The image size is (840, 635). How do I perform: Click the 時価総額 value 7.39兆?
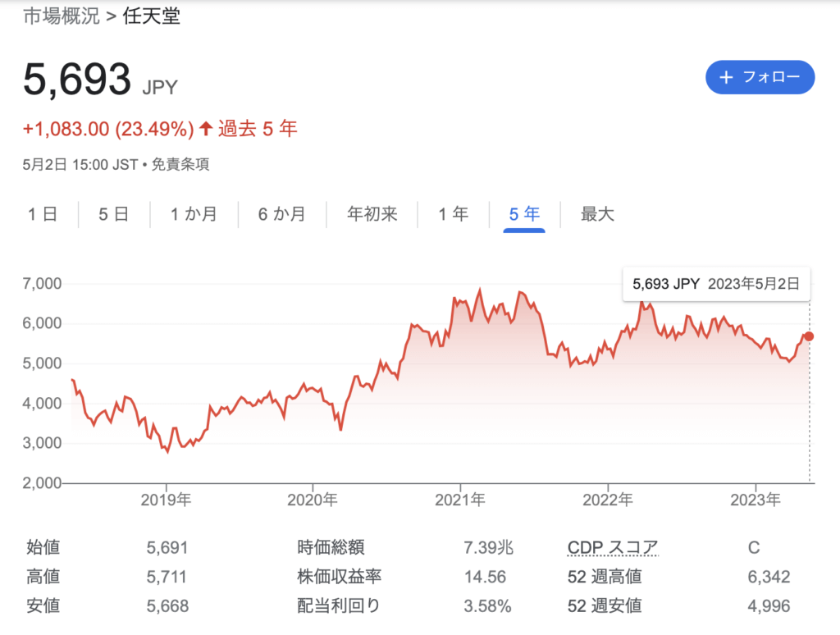point(489,547)
